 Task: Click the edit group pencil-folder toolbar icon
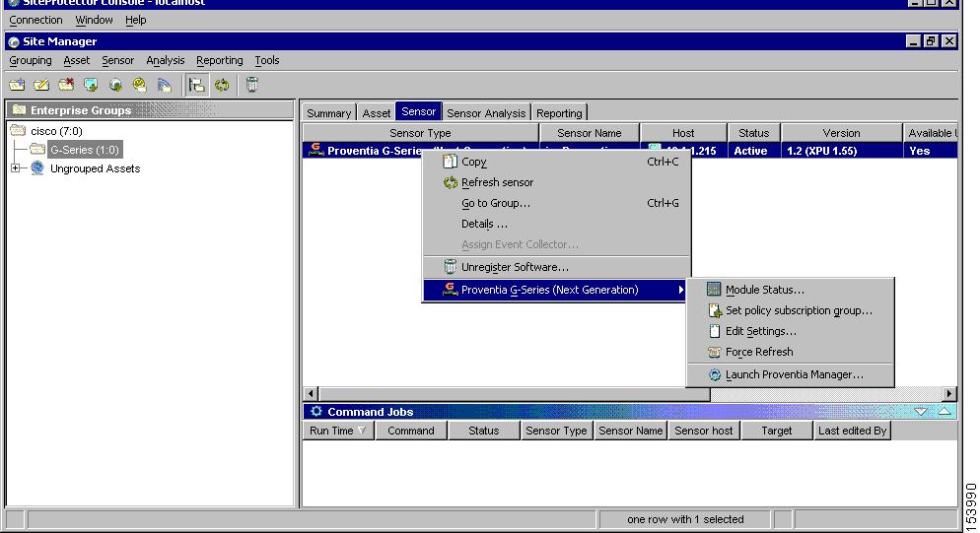(41, 85)
